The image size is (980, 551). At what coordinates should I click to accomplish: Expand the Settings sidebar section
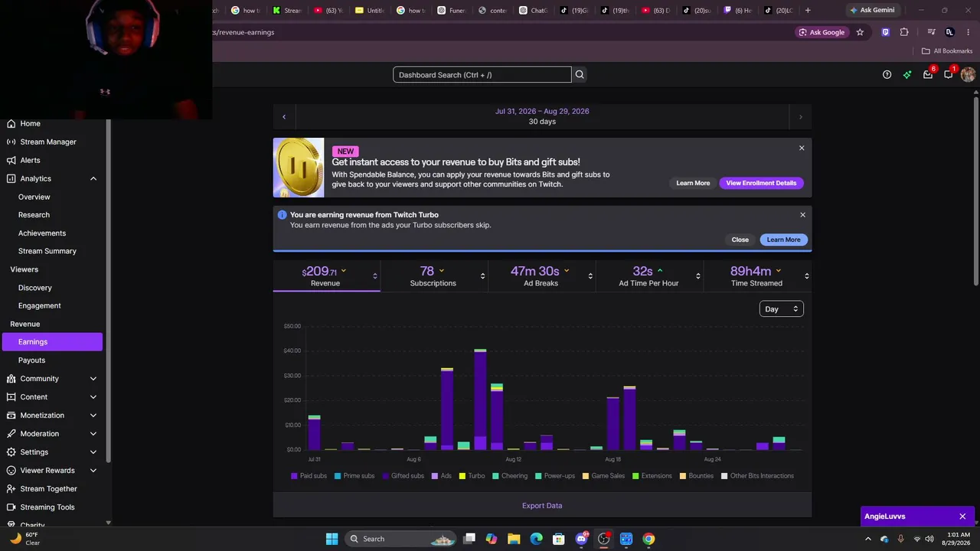coord(93,452)
